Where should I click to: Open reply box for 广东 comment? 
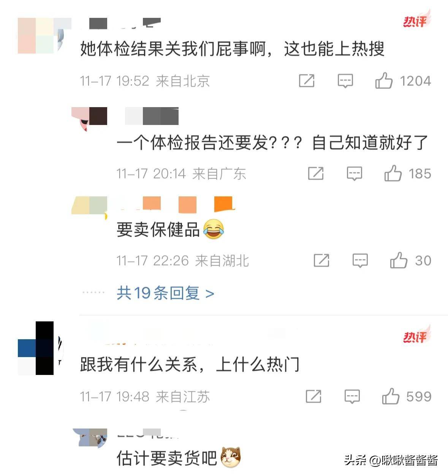point(355,174)
